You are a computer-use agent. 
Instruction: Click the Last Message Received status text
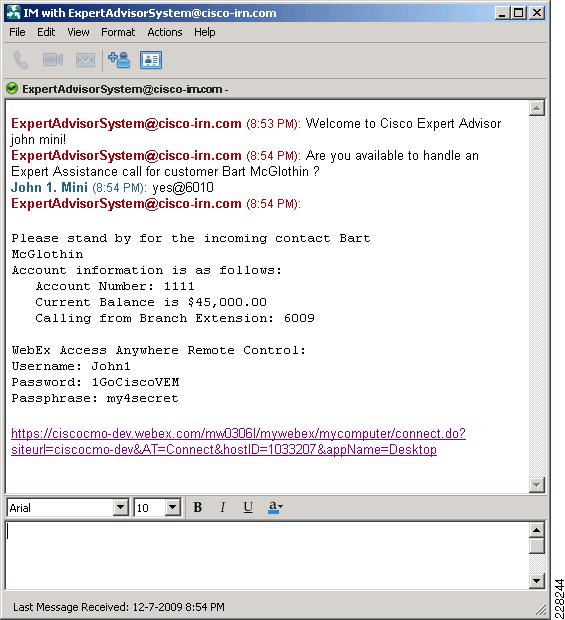pyautogui.click(x=119, y=607)
